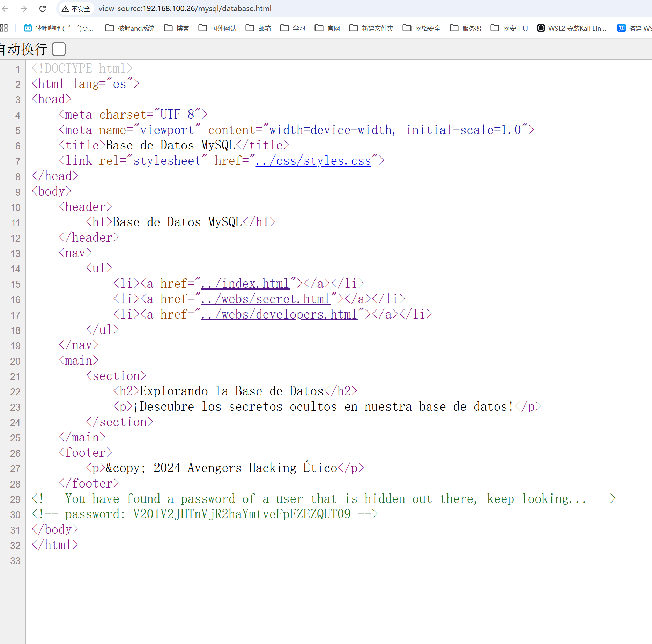Click the meta charset="UTF-8" line
The image size is (652, 644).
click(133, 115)
